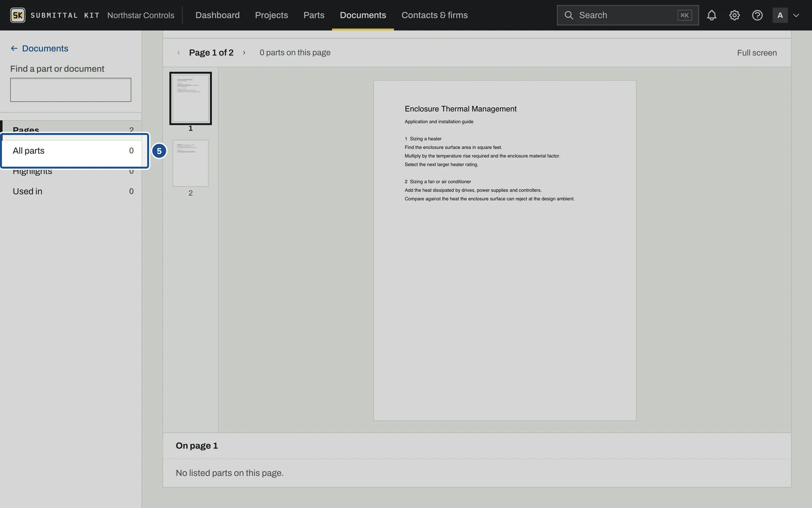Go back via the Documents link

pyautogui.click(x=40, y=48)
